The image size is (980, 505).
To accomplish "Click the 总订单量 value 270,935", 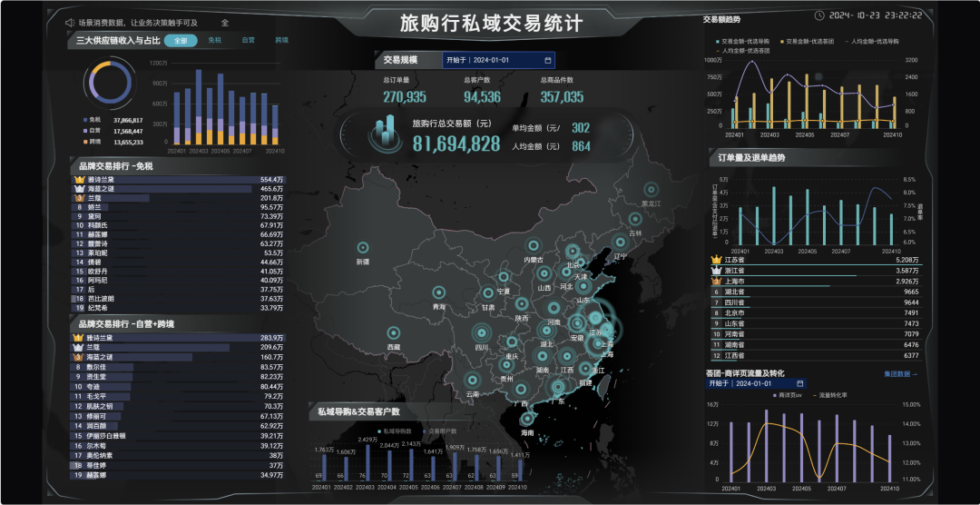I will pyautogui.click(x=405, y=97).
